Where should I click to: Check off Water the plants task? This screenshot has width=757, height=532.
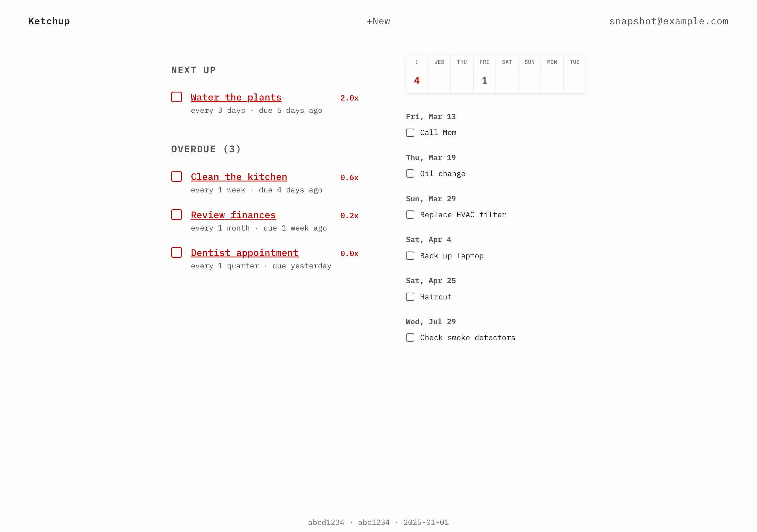click(x=177, y=97)
